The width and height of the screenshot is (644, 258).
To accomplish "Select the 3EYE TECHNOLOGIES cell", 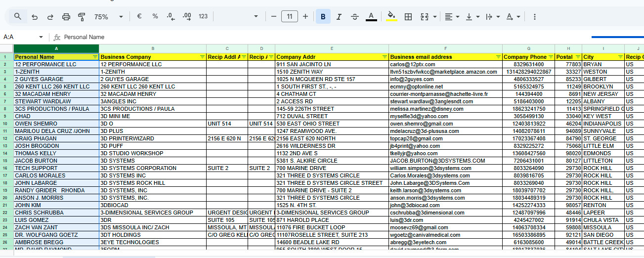I will [x=153, y=242].
